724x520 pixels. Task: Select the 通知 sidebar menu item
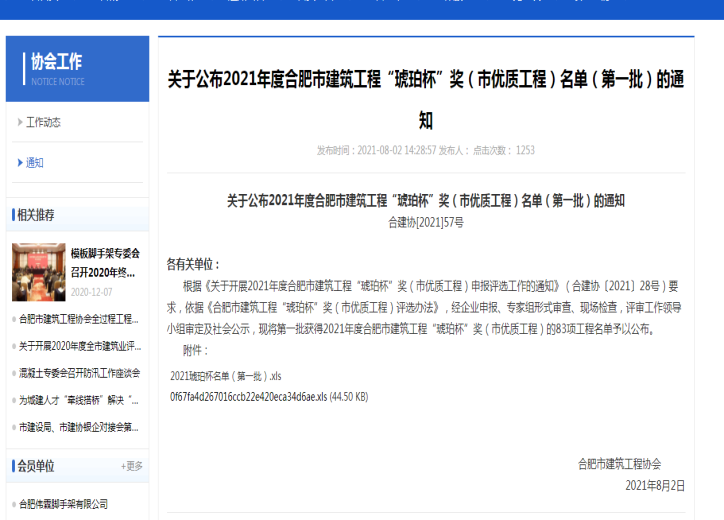35,163
